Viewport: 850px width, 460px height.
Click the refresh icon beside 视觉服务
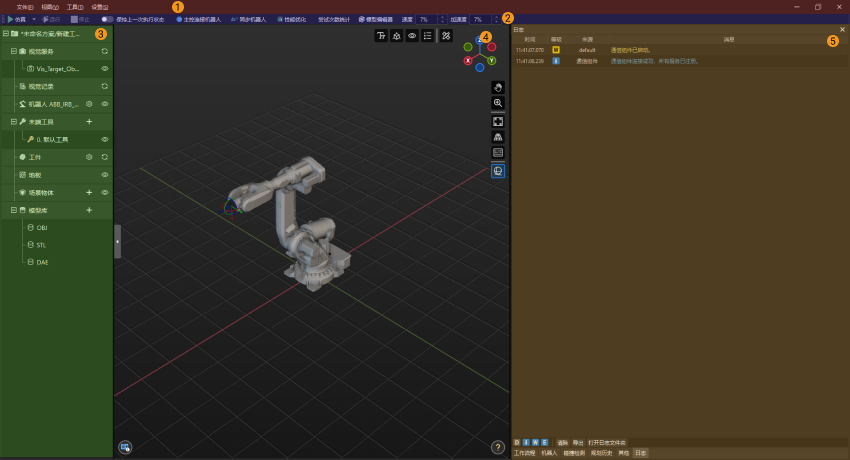pyautogui.click(x=105, y=51)
